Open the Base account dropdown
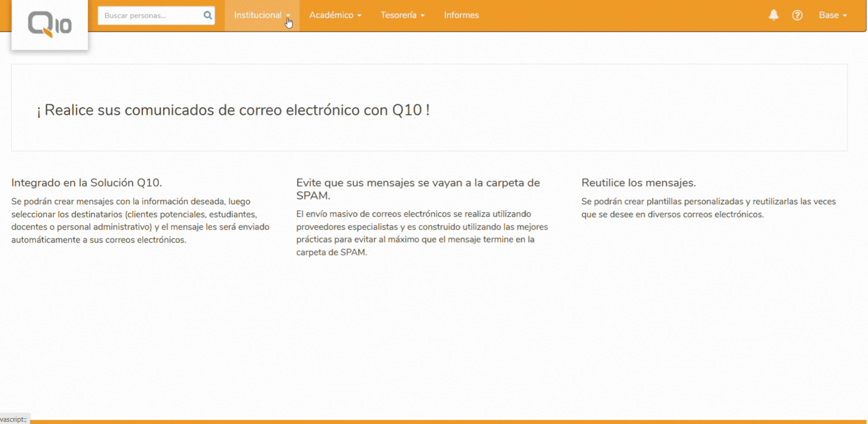Image resolution: width=868 pixels, height=424 pixels. [x=833, y=15]
